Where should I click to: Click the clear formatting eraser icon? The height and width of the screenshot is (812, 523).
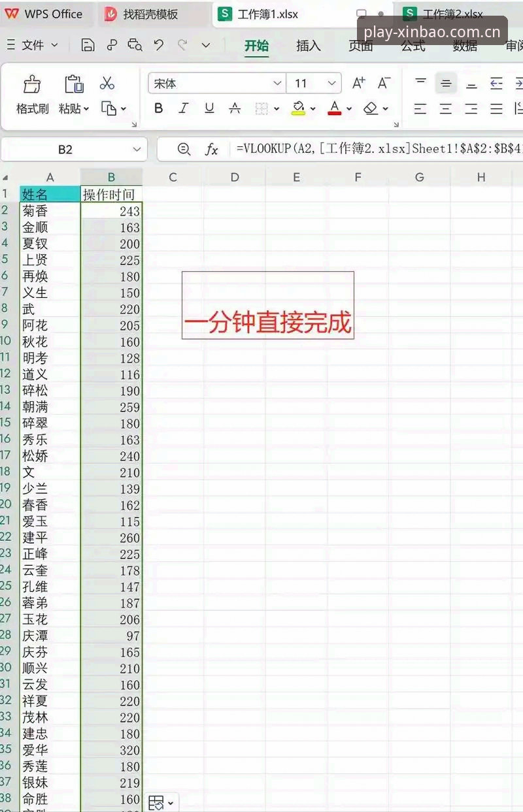click(371, 108)
